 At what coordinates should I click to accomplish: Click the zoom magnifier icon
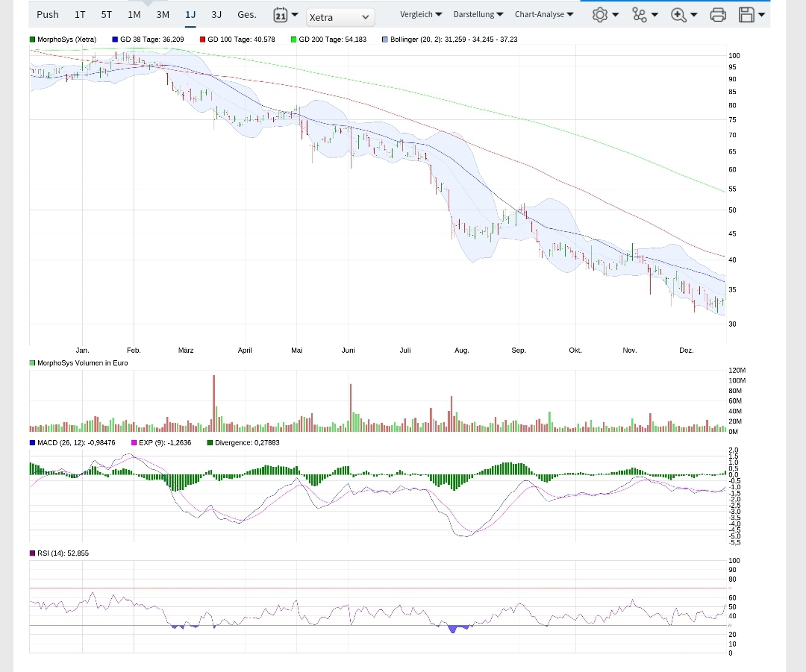(x=678, y=15)
